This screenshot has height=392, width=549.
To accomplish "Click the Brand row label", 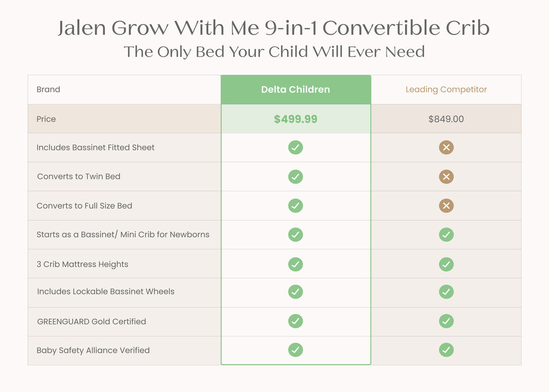I will [48, 90].
